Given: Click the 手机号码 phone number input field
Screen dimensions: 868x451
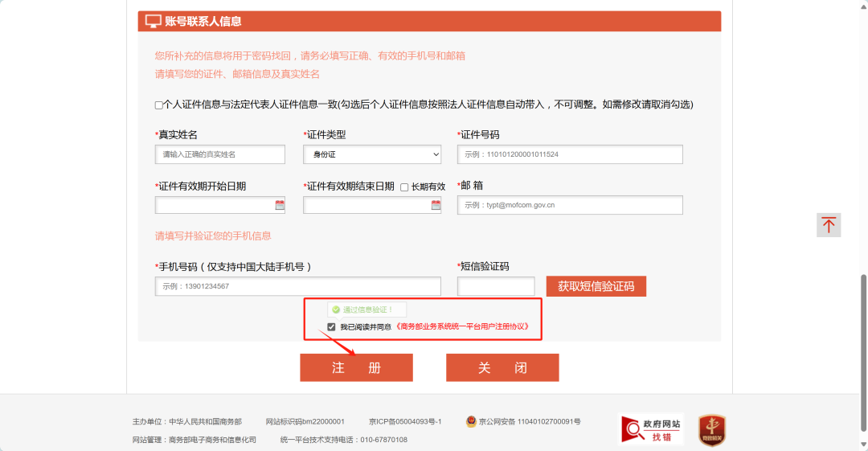Looking at the screenshot, I should [x=298, y=286].
